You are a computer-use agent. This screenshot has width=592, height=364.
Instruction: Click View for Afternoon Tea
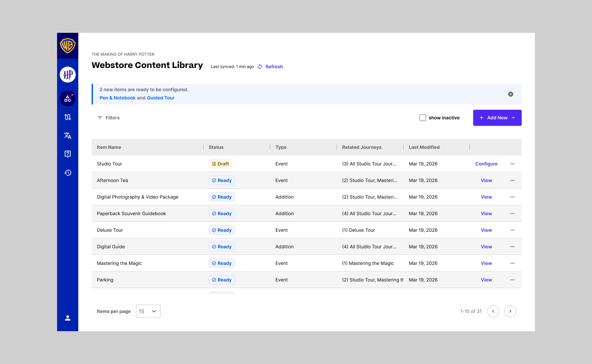(486, 180)
